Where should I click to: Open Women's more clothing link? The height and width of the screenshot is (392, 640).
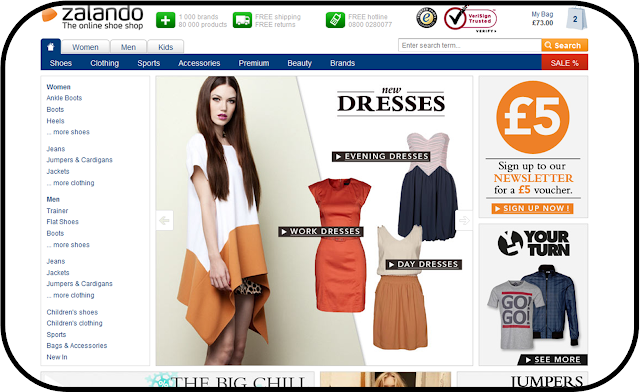click(x=70, y=183)
